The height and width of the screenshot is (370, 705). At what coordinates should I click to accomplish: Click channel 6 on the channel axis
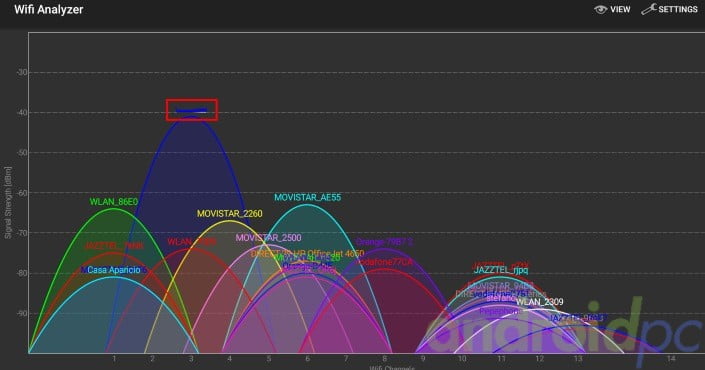308,359
